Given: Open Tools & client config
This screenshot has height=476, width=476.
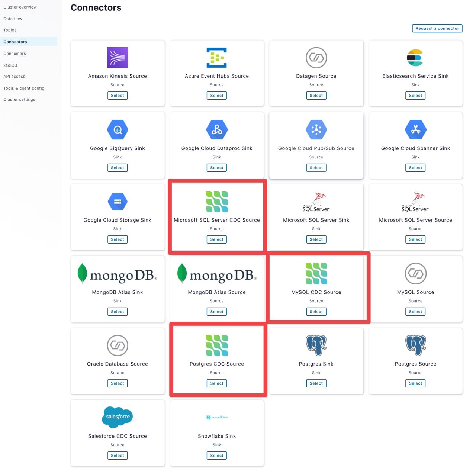Looking at the screenshot, I should (x=24, y=88).
